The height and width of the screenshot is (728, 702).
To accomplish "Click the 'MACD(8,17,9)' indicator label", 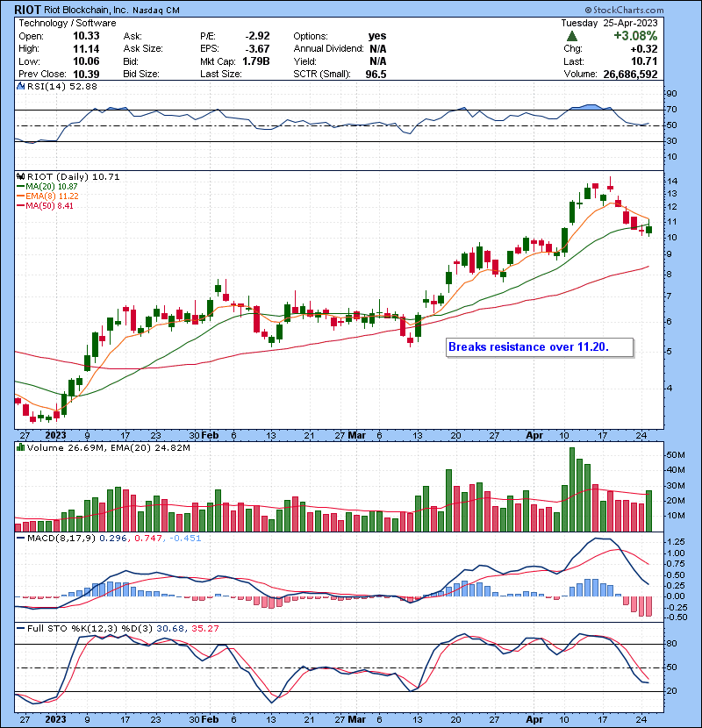I will click(61, 539).
